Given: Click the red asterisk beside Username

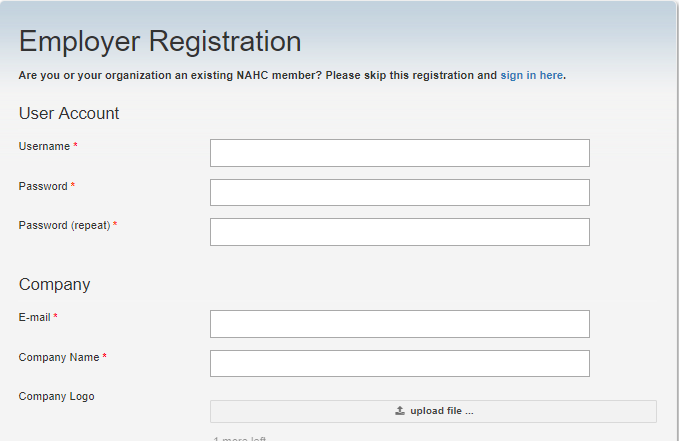Looking at the screenshot, I should (x=75, y=147).
